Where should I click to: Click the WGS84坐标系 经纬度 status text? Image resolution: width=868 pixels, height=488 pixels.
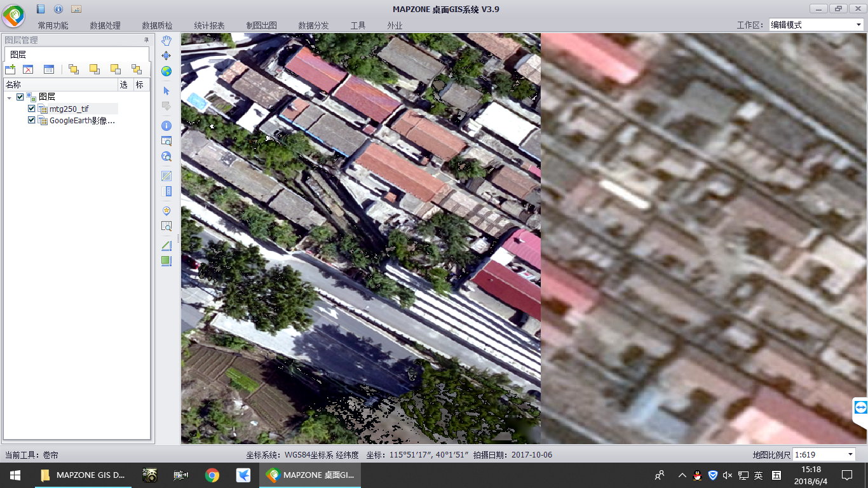[x=302, y=455]
